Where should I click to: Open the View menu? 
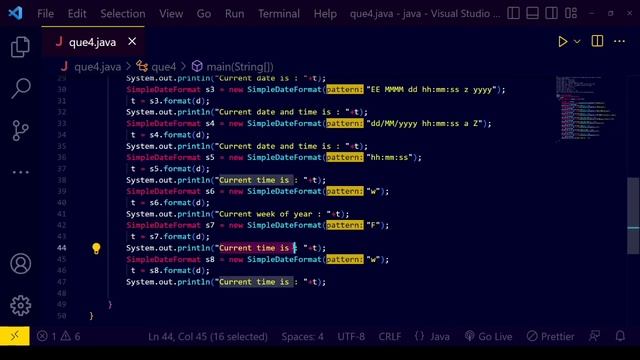tap(171, 13)
